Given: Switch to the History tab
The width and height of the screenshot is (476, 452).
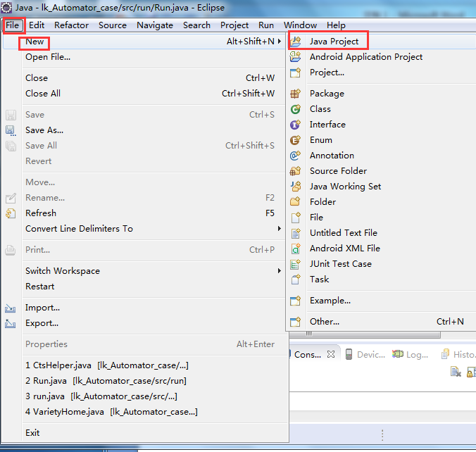Looking at the screenshot, I should point(458,355).
